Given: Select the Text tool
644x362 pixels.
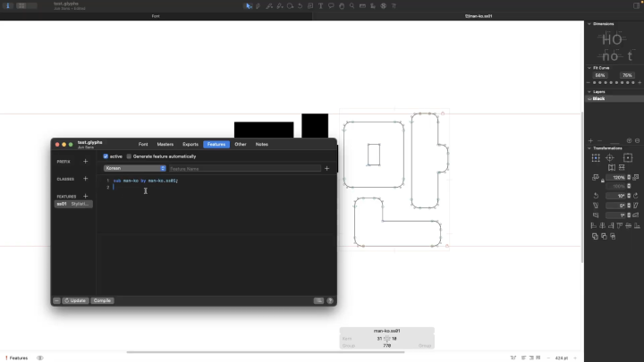Looking at the screenshot, I should (x=321, y=5).
